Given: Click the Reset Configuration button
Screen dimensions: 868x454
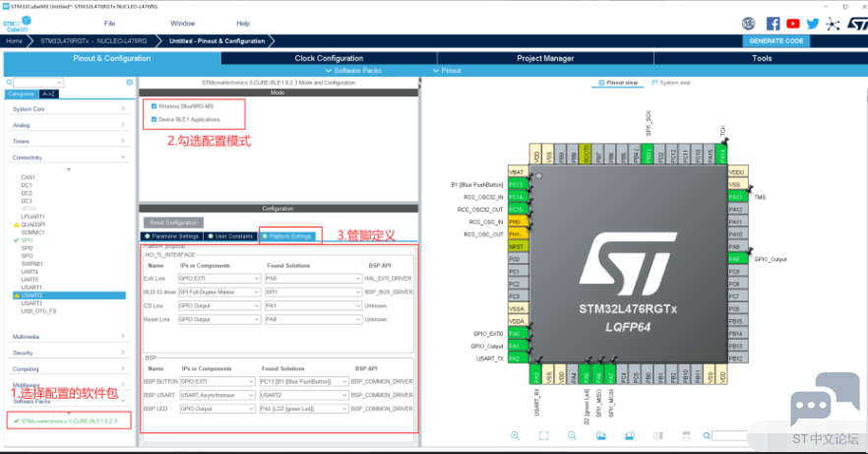Looking at the screenshot, I should click(173, 223).
